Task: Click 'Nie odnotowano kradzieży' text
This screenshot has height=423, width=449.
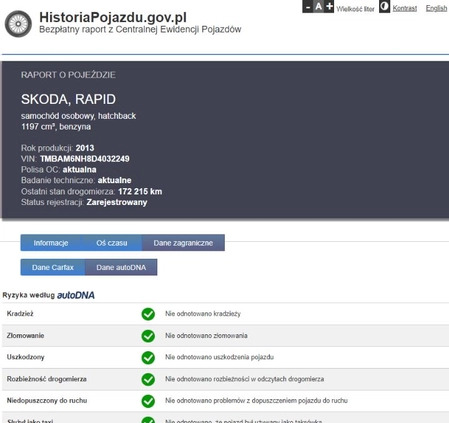Action: coord(203,314)
